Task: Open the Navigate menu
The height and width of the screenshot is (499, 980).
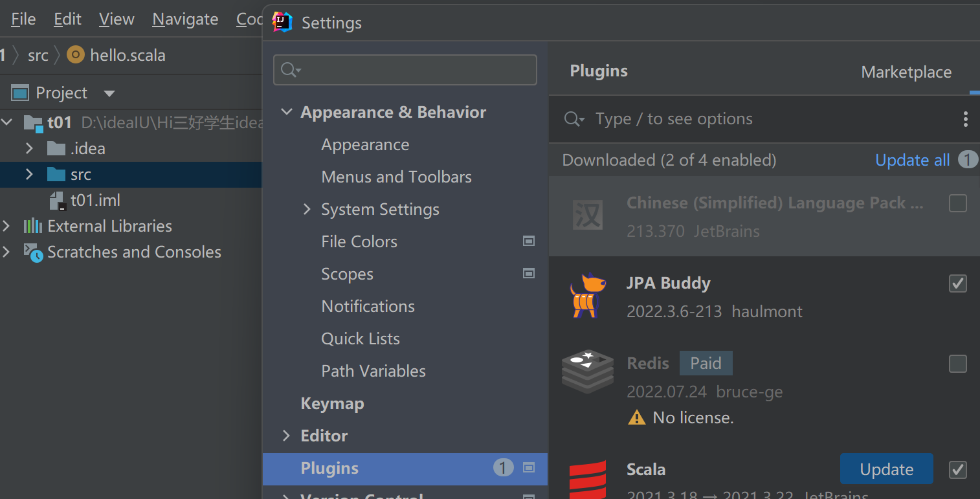Action: 185,19
